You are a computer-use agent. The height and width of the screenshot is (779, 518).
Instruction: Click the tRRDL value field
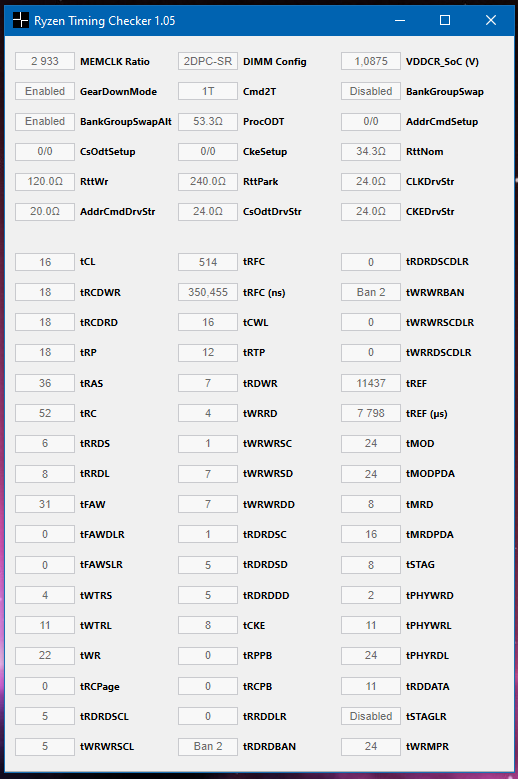tap(45, 473)
